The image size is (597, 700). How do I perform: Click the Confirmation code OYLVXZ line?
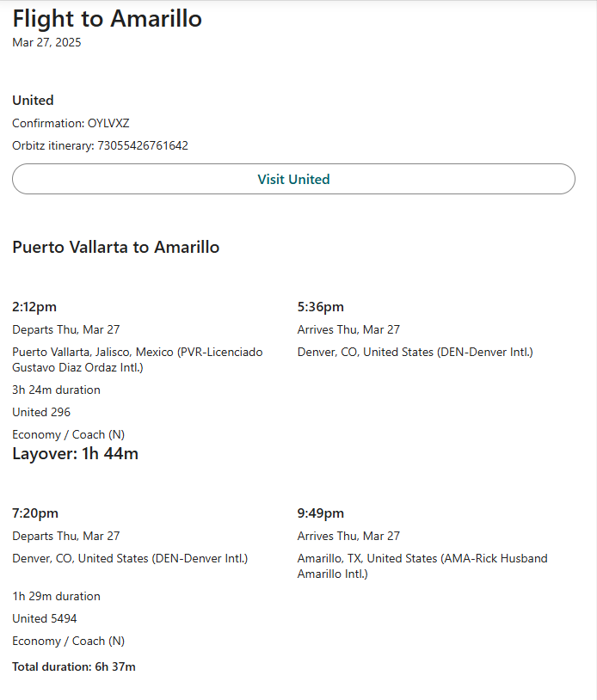(x=71, y=123)
